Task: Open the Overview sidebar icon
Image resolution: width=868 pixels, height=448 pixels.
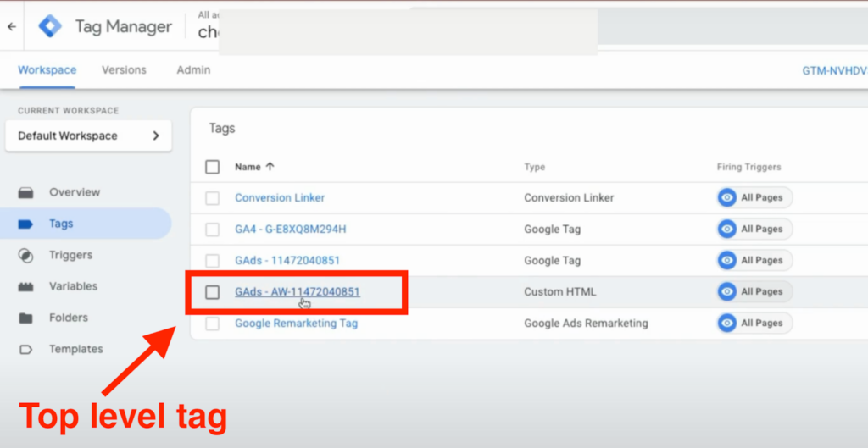Action: coord(25,192)
